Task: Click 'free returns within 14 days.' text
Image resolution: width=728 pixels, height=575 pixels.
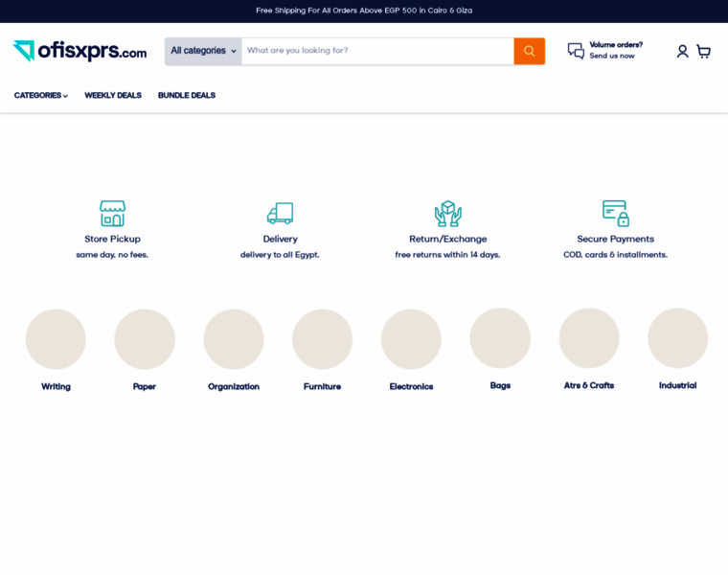Action: 447,255
